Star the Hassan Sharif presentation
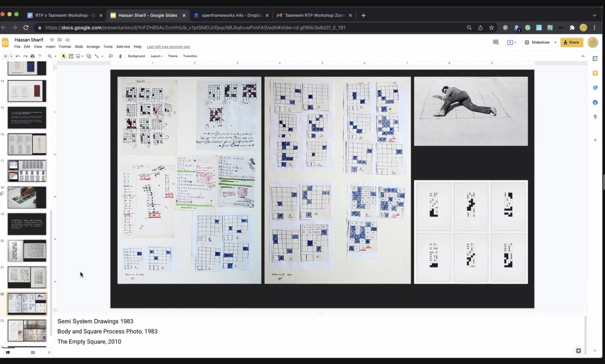The width and height of the screenshot is (605, 364). pyautogui.click(x=52, y=40)
